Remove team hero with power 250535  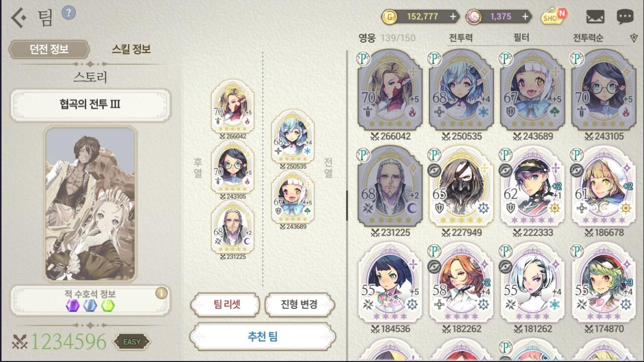pos(292,139)
